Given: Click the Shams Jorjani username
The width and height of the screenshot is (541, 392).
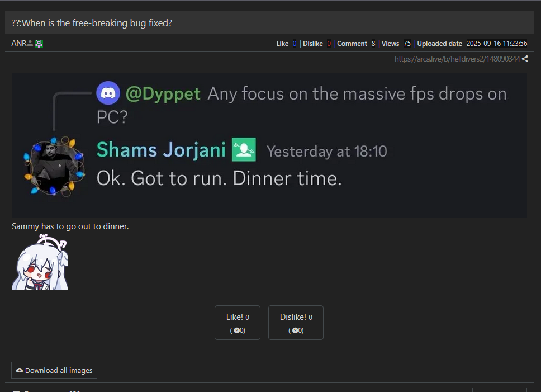Looking at the screenshot, I should point(161,150).
